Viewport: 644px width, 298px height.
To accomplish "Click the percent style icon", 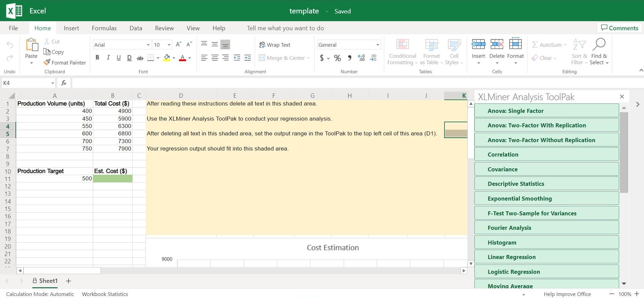I will click(x=337, y=58).
